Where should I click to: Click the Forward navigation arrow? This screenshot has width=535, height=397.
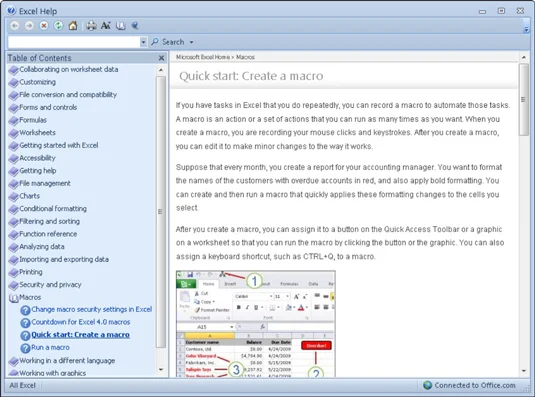29,26
